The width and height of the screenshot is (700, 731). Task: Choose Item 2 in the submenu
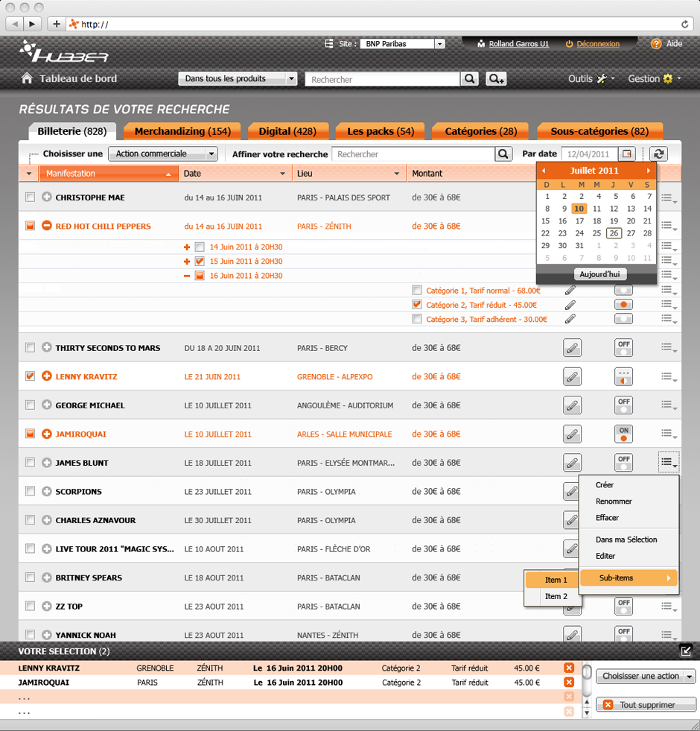(556, 596)
